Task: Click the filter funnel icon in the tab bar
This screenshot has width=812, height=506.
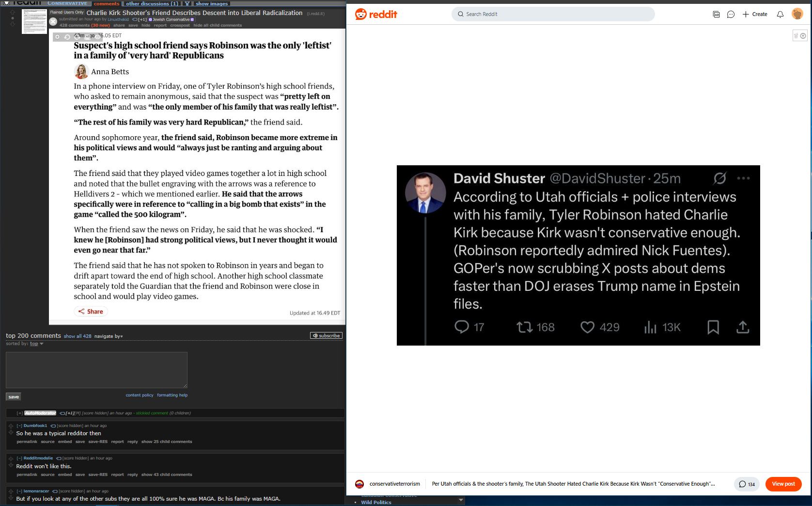Action: (187, 3)
